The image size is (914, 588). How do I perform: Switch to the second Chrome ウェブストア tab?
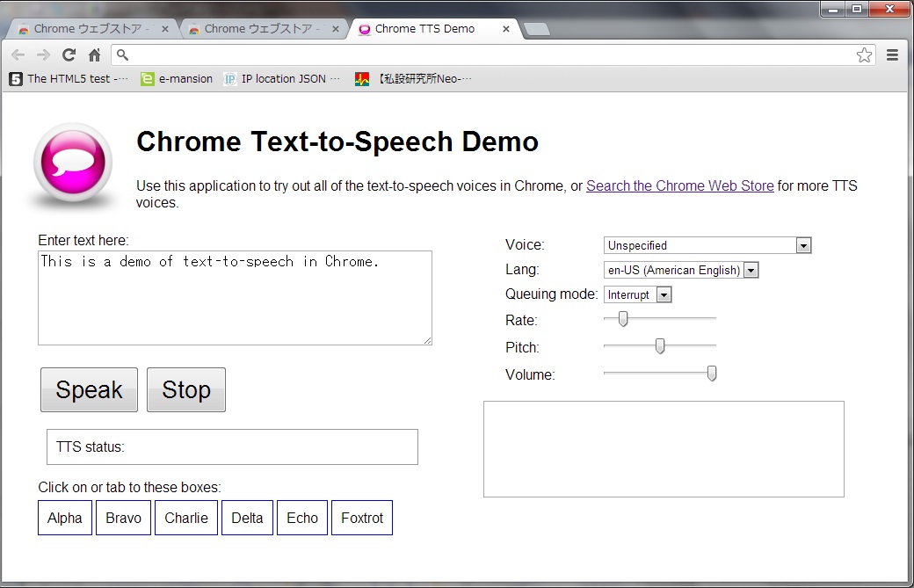(262, 28)
